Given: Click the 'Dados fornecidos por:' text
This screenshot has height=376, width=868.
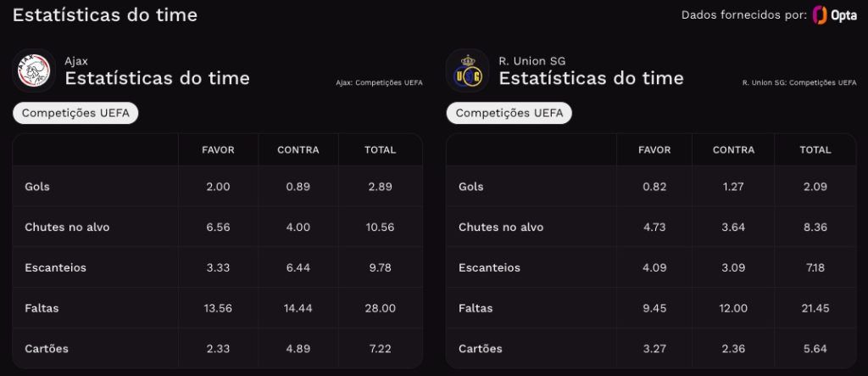Looking at the screenshot, I should 744,15.
